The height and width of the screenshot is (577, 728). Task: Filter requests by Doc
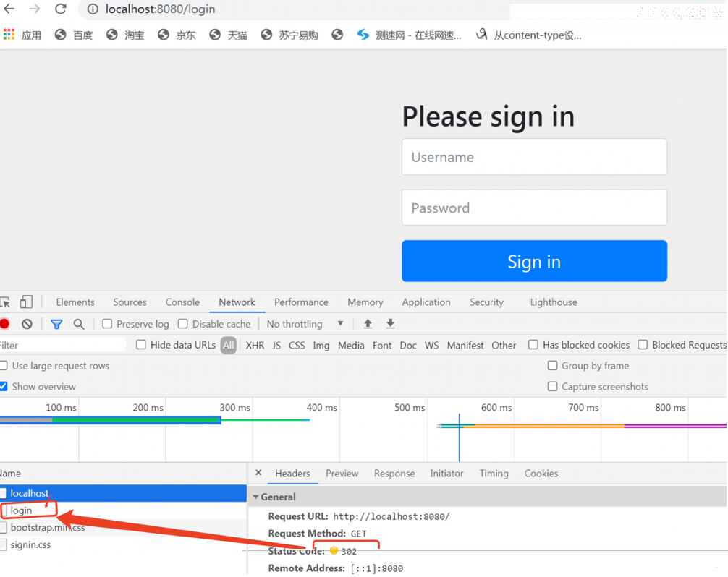click(408, 345)
